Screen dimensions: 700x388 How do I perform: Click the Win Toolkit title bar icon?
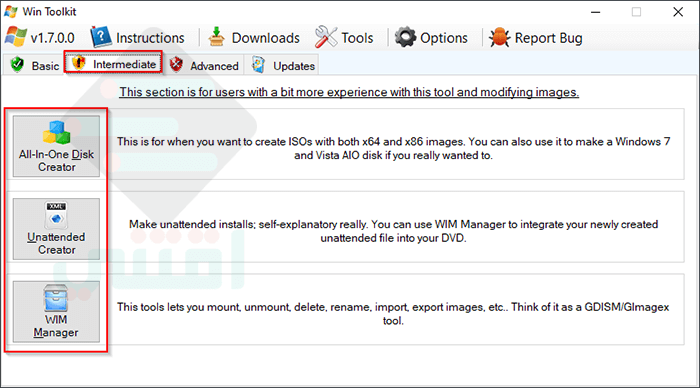[11, 12]
